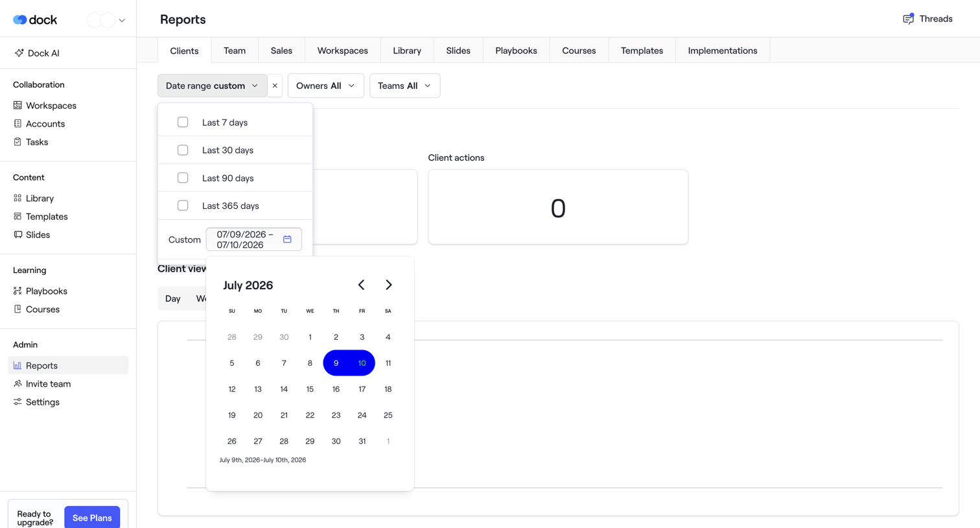
Task: Check the Last 90 days checkbox
Action: 183,178
